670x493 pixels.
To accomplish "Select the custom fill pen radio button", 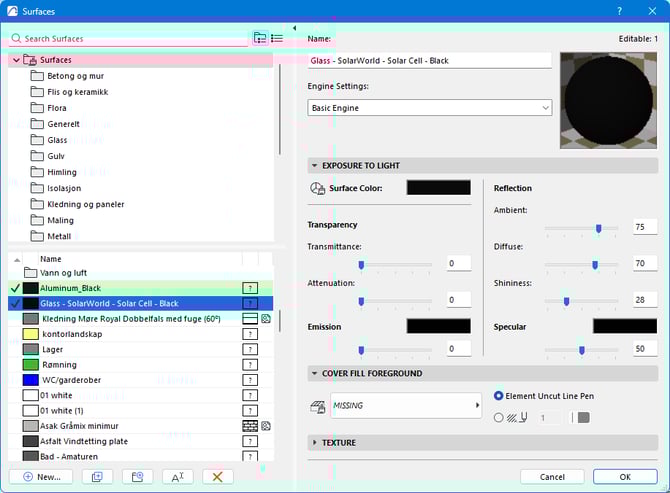I will [499, 417].
